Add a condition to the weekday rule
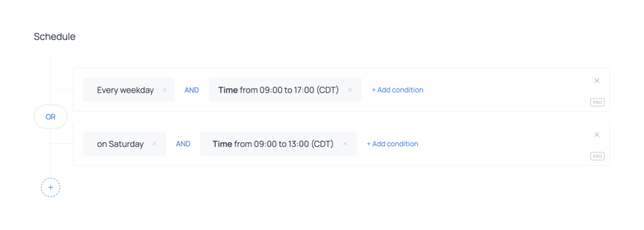The height and width of the screenshot is (230, 644). pyautogui.click(x=397, y=90)
